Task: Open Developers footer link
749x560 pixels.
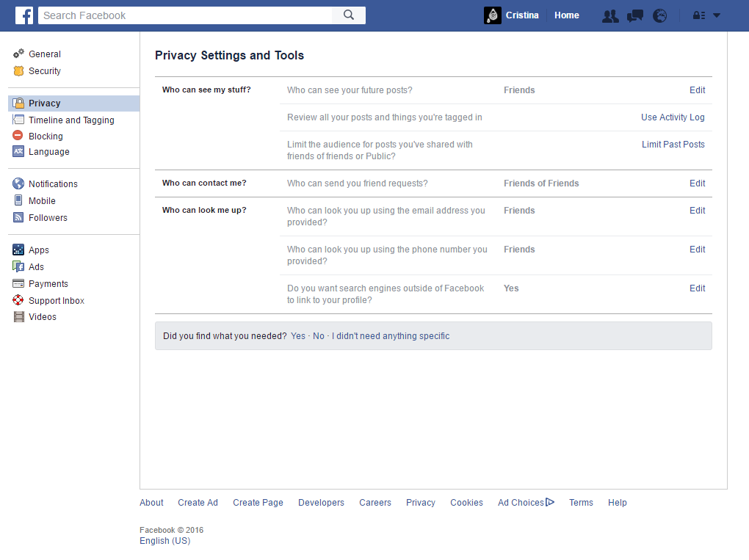Action: click(321, 502)
